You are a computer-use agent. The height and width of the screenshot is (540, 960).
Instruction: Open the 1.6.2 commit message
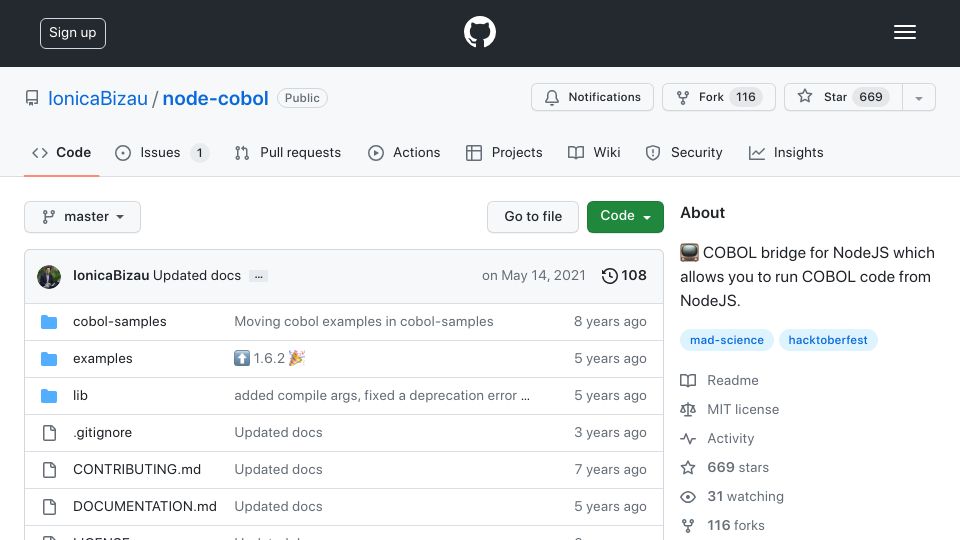pyautogui.click(x=269, y=358)
